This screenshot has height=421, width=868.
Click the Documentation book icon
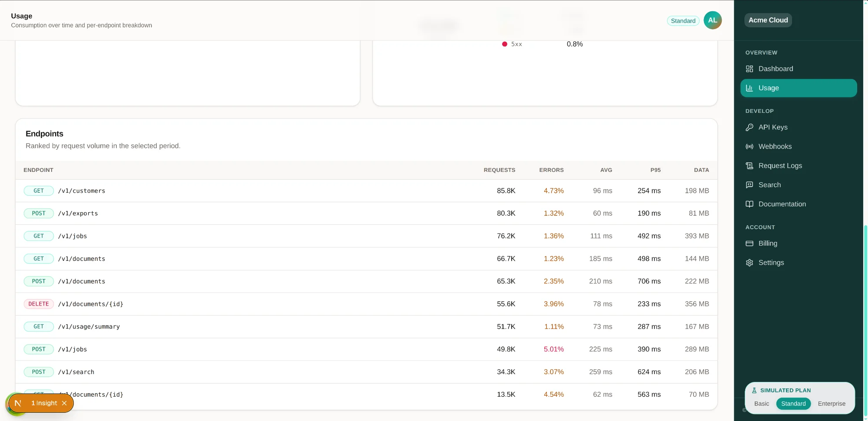pyautogui.click(x=750, y=204)
